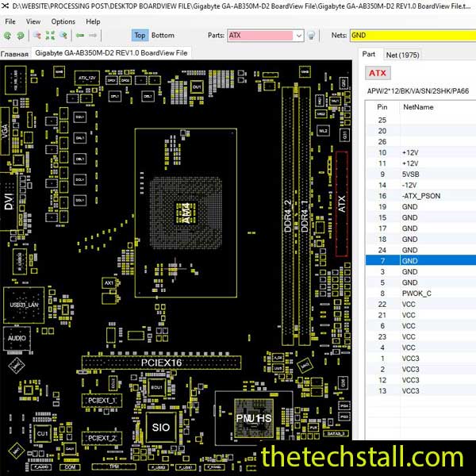This screenshot has height=476, width=476.
Task: Click the lightbulb icon beside Parts box
Action: [x=311, y=36]
